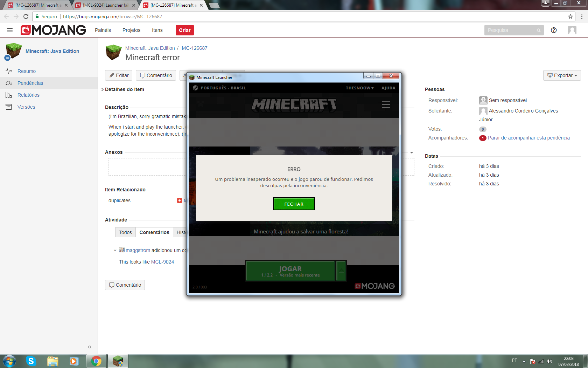
Task: Open the Minecraft: Java Edition breadcrumb link
Action: 150,48
